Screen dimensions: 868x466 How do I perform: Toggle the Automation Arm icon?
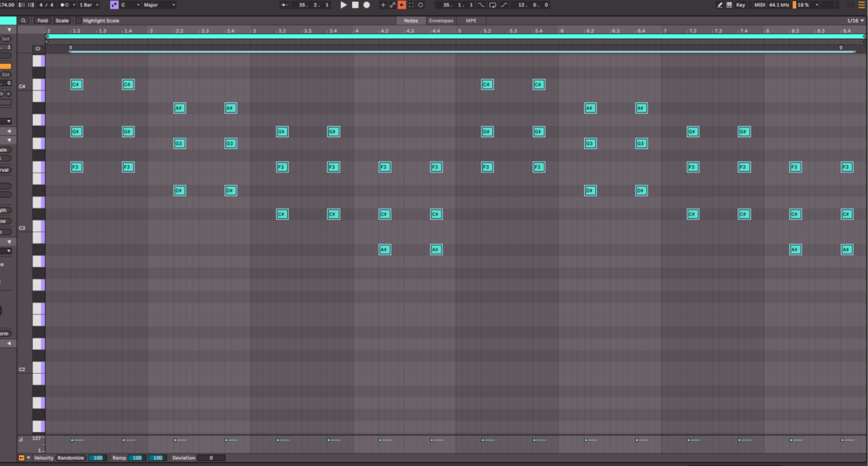[x=393, y=5]
